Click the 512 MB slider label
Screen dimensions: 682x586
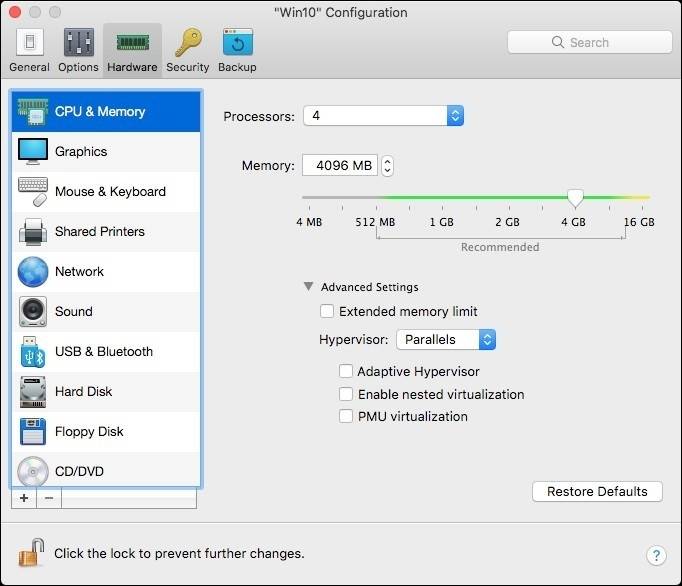pyautogui.click(x=375, y=222)
